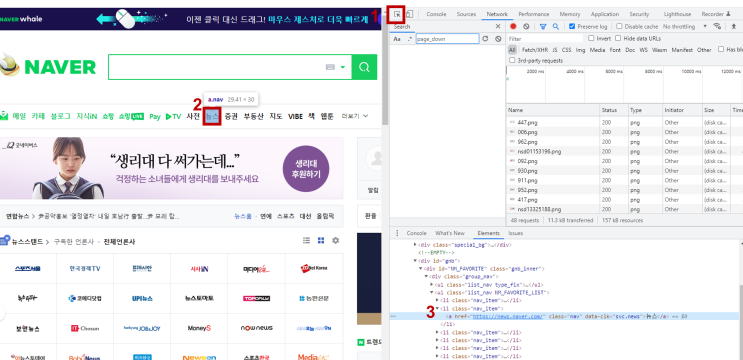Open the Lighthouse tab
This screenshot has height=360, width=743.
point(678,14)
